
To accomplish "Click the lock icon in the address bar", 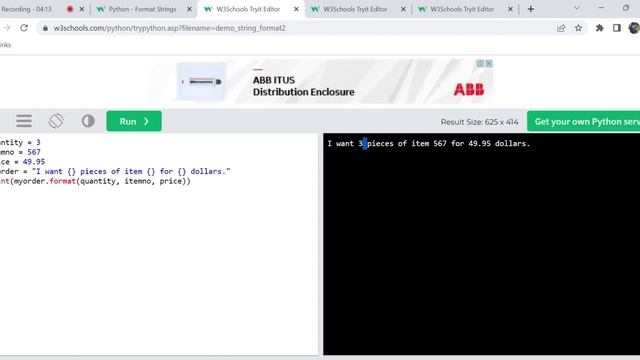I will [x=45, y=28].
